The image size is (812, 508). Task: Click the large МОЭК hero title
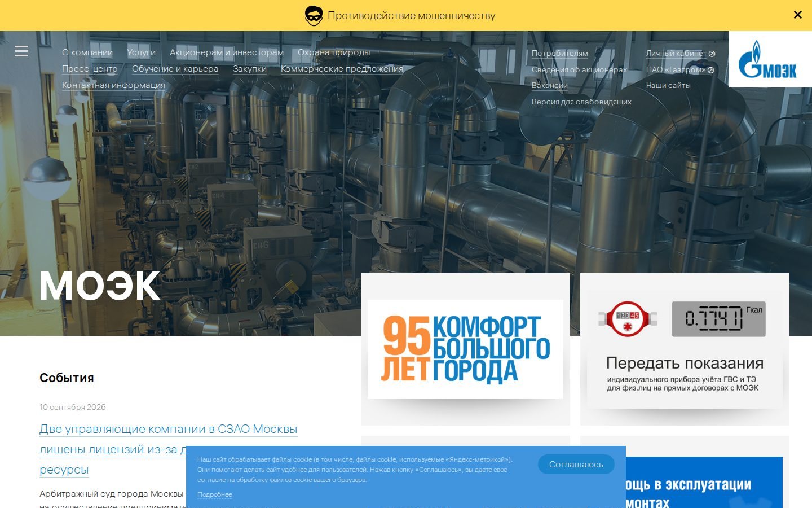point(100,286)
